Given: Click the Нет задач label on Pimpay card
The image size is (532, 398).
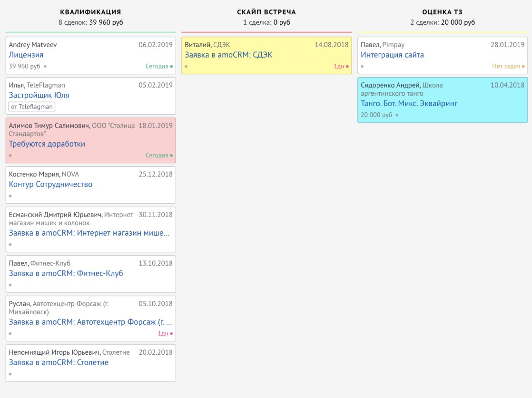Looking at the screenshot, I should [x=508, y=66].
